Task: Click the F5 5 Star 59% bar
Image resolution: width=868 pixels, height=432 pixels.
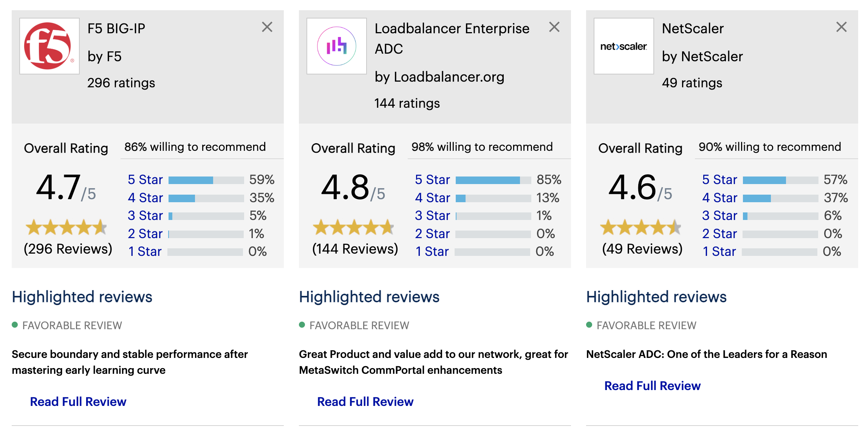Action: [x=206, y=180]
